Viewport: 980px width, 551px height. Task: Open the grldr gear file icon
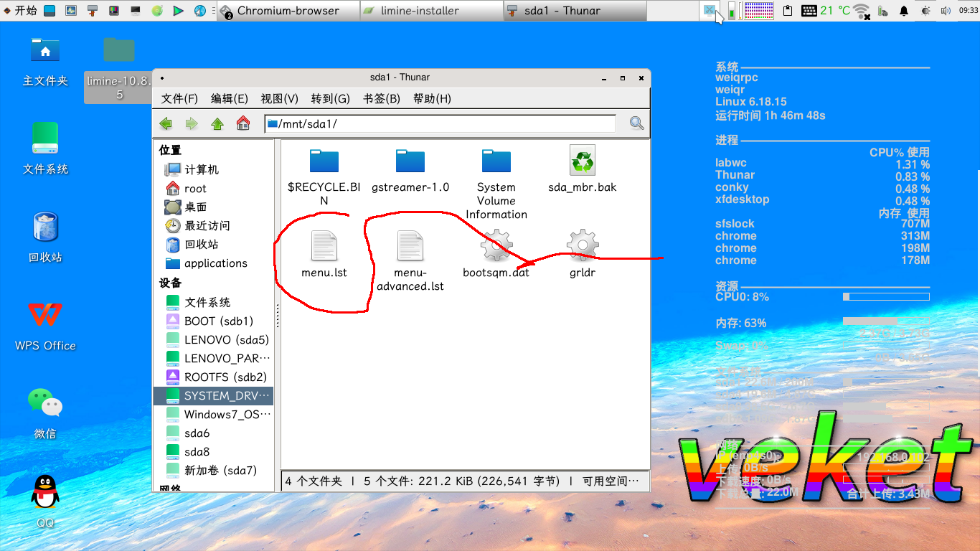(x=581, y=245)
